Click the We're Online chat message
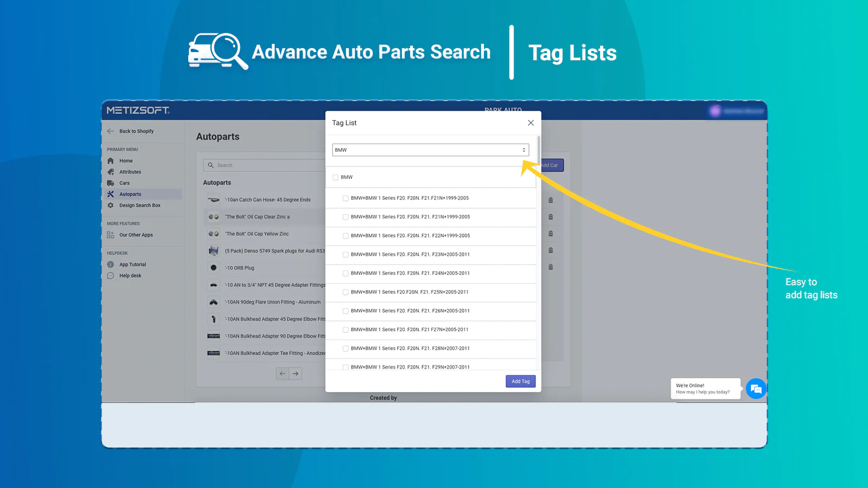The height and width of the screenshot is (488, 868). tap(706, 389)
